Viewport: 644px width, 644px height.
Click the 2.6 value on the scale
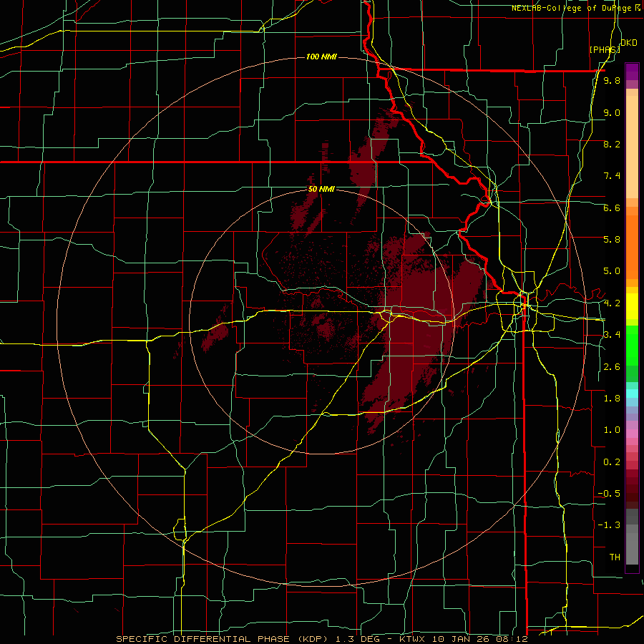point(612,367)
